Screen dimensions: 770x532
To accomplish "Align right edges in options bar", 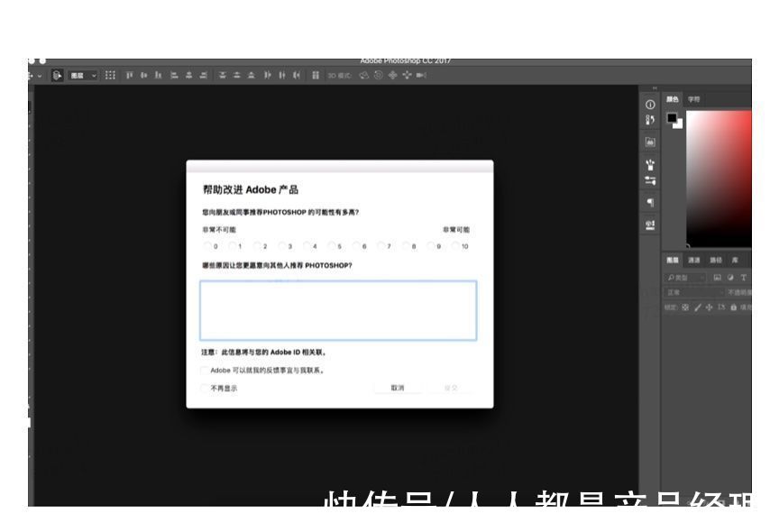I will pos(203,75).
